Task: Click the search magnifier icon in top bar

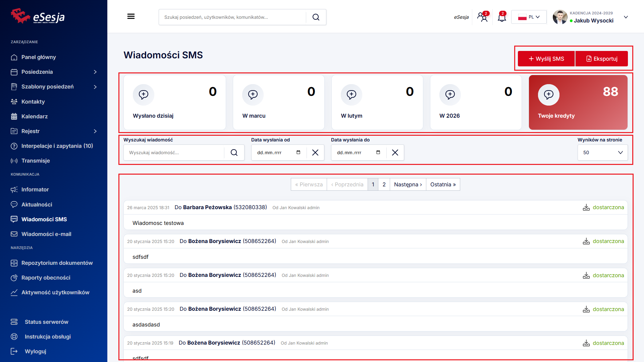Action: click(x=316, y=17)
